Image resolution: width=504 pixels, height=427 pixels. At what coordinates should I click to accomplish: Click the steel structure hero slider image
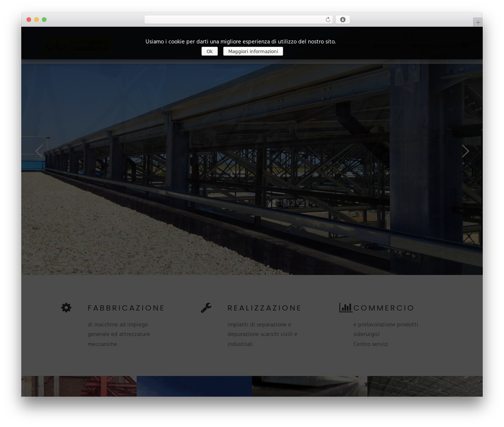tap(252, 169)
